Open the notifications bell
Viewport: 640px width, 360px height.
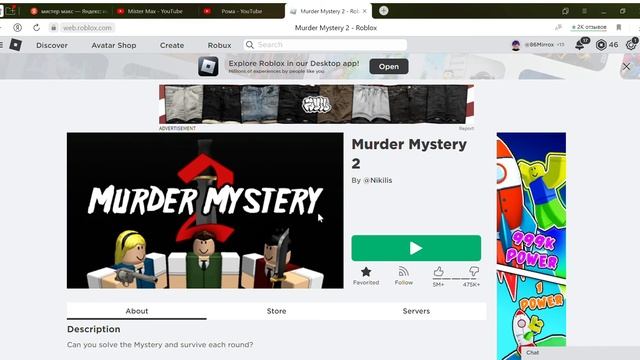click(580, 44)
